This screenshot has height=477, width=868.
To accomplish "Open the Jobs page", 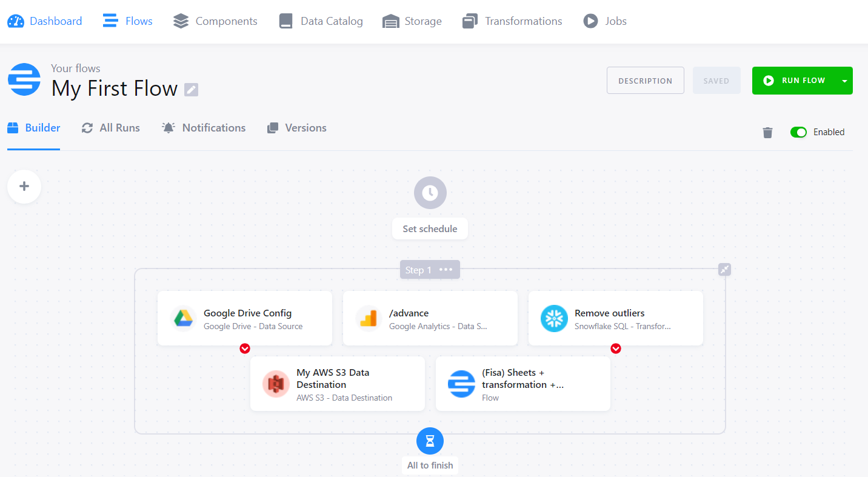I will 605,21.
